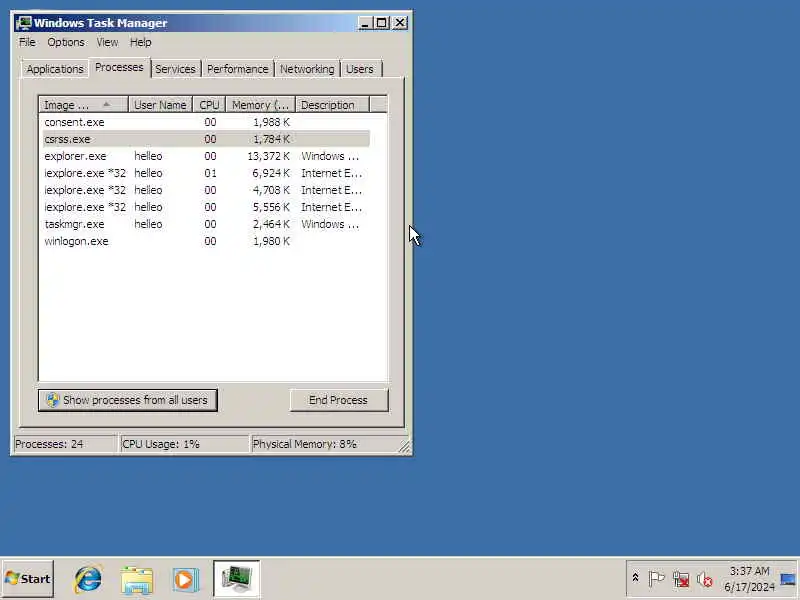Select the explorer.exe process row
The image size is (800, 600).
206,156
